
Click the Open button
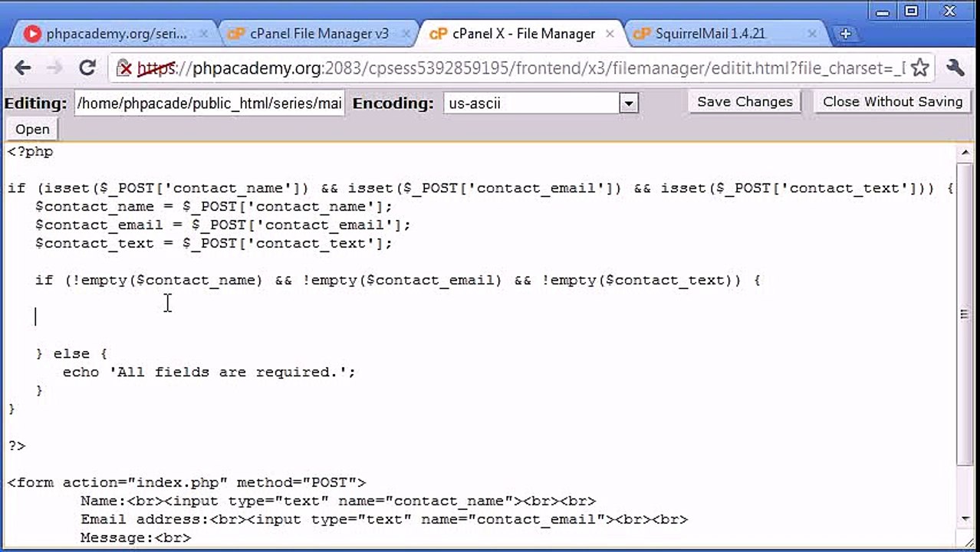pos(32,129)
